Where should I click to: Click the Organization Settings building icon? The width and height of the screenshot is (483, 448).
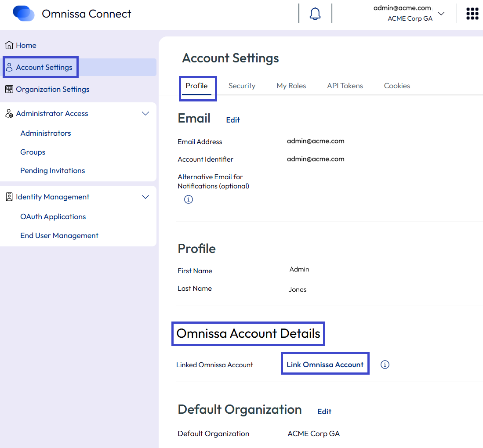9,89
